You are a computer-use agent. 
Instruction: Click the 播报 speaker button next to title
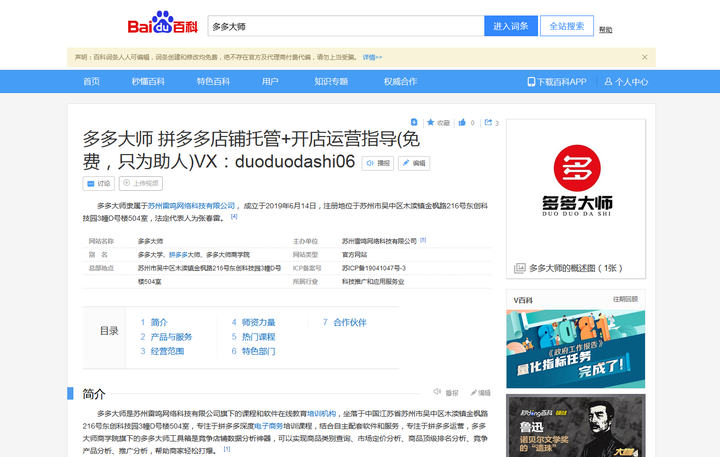[x=378, y=163]
